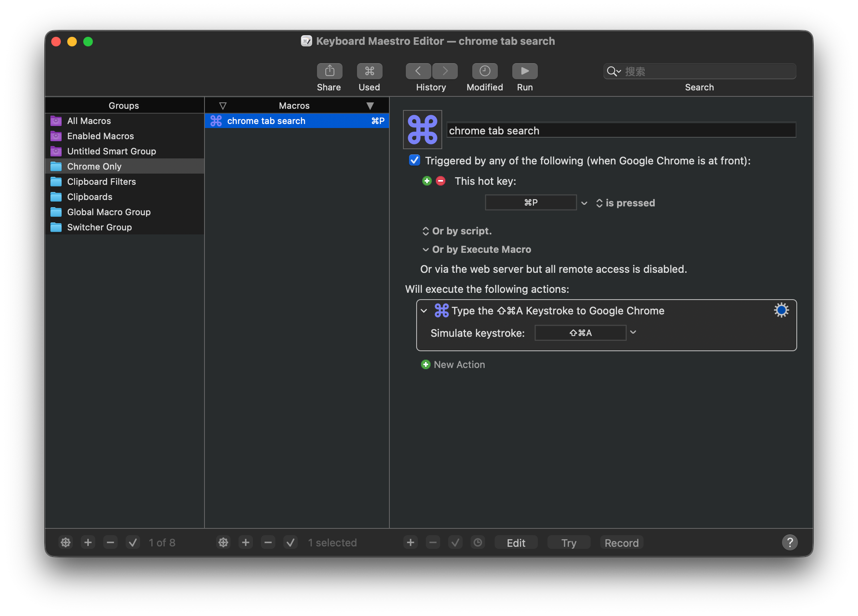858x616 pixels.
Task: Expand the Or by Execute Macro section
Action: [x=425, y=250]
